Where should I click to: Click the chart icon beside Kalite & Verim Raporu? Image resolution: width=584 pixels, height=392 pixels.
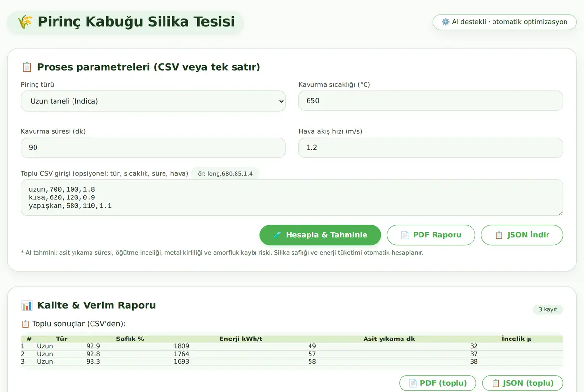click(x=27, y=305)
